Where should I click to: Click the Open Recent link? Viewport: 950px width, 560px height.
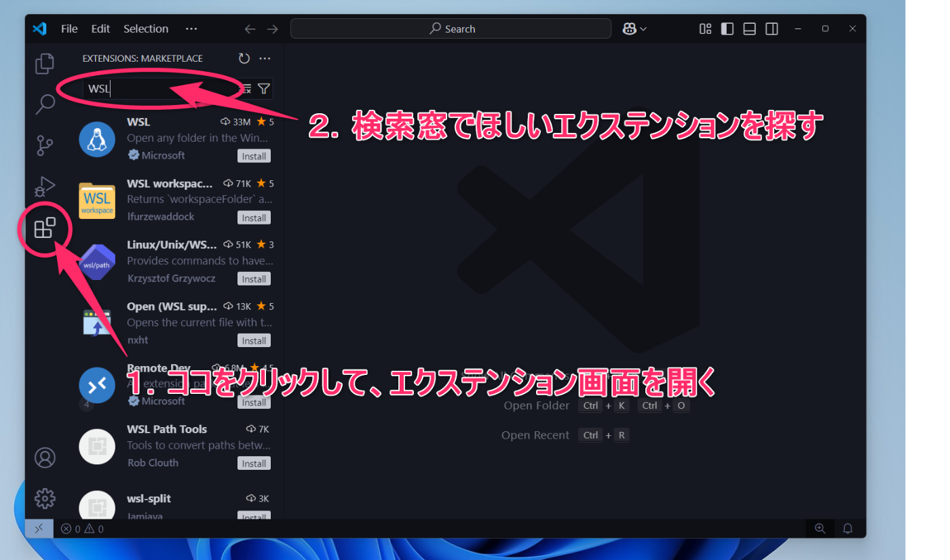(535, 435)
